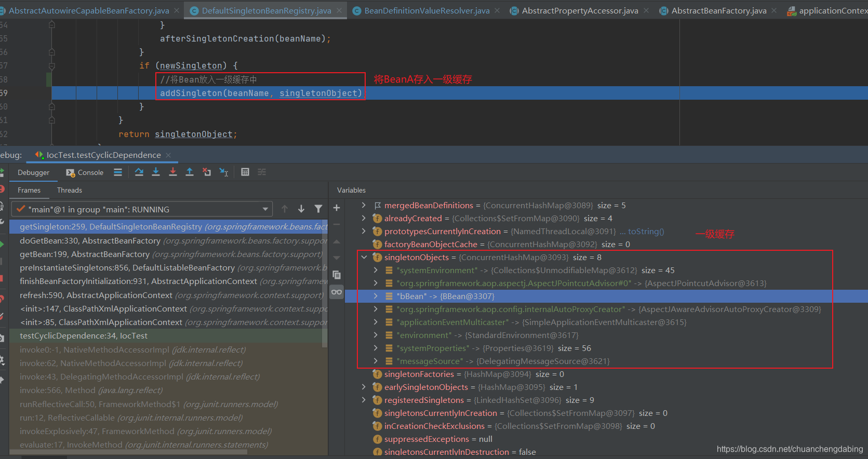The height and width of the screenshot is (459, 868).
Task: Select the singletonFactories variable row
Action: click(606, 374)
